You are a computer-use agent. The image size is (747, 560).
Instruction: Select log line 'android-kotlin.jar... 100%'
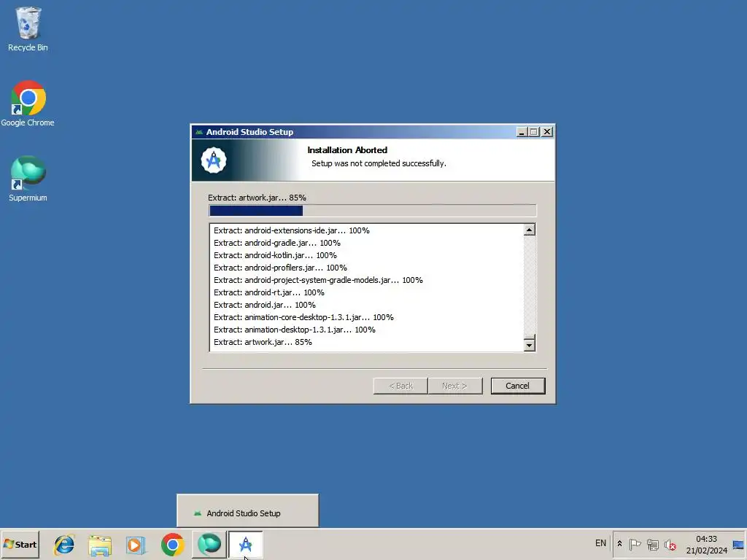[x=275, y=255]
